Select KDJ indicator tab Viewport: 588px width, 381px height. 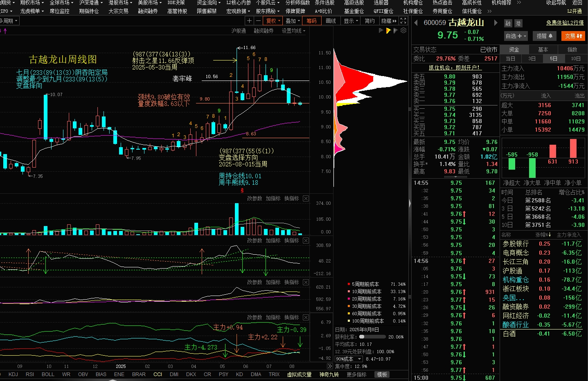pos(13,374)
